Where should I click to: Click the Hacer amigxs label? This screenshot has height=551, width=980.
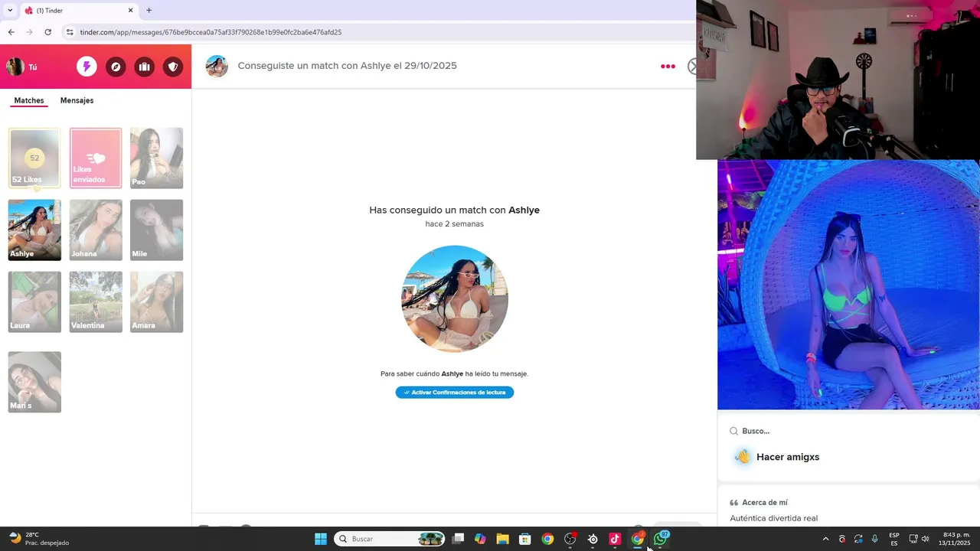(788, 457)
